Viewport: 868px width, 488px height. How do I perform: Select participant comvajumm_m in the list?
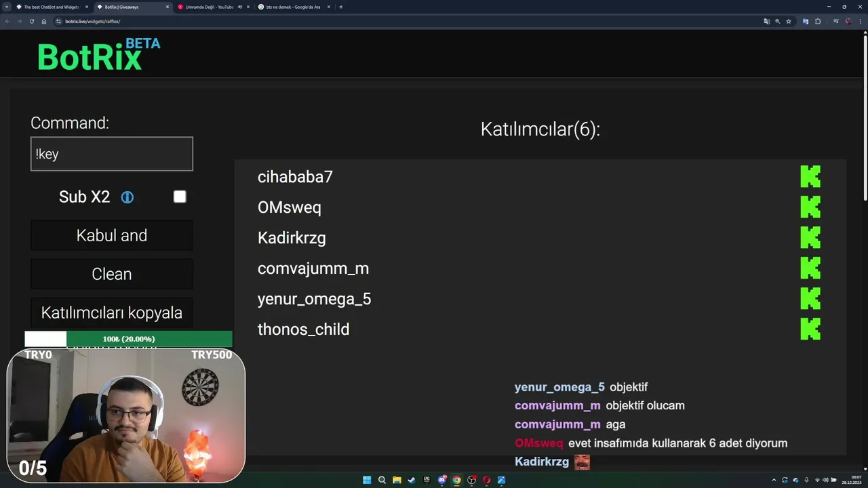pos(313,268)
